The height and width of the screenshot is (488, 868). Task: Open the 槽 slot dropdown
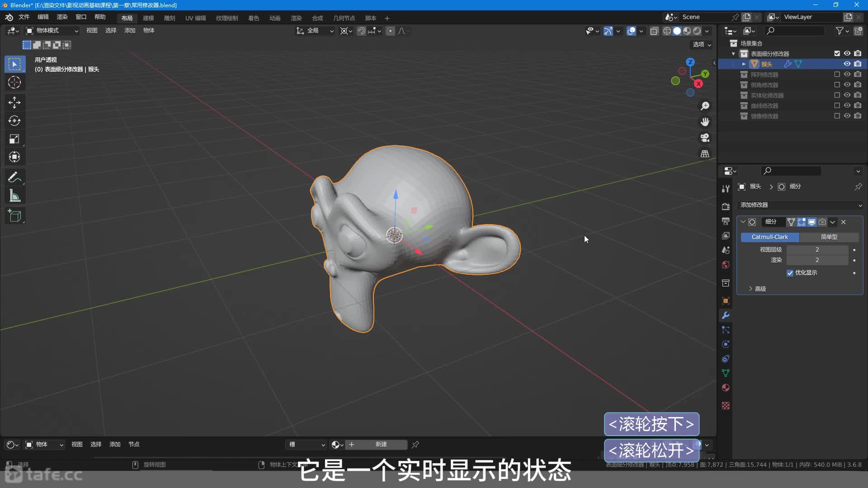tap(307, 445)
